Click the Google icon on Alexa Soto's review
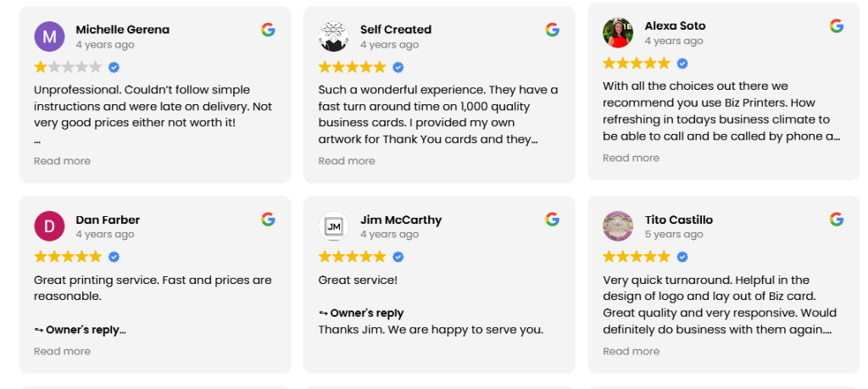 837,26
